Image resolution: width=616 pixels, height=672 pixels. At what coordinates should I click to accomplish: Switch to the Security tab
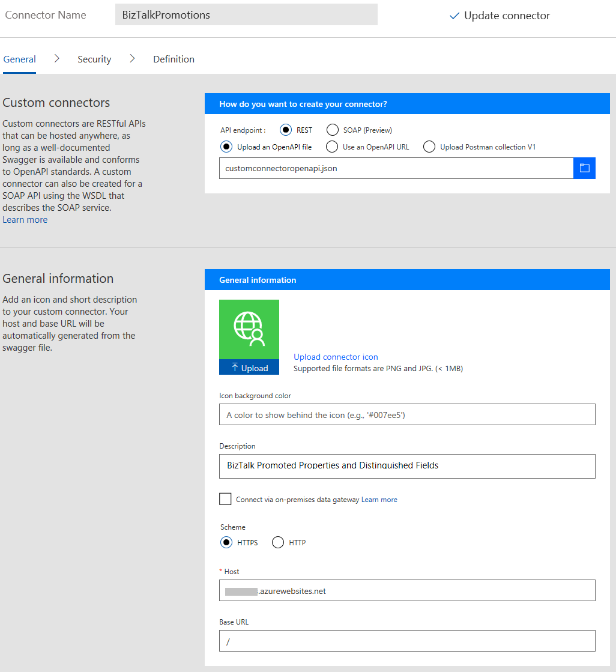[94, 59]
